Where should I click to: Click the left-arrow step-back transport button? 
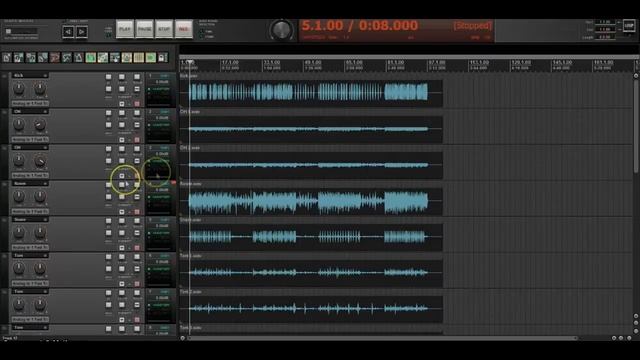[68, 31]
